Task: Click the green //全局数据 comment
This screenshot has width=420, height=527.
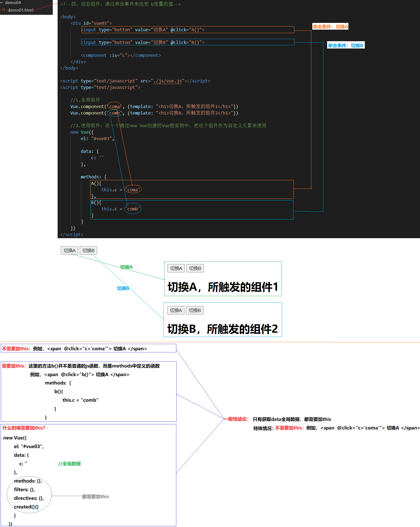Action: pos(69,464)
